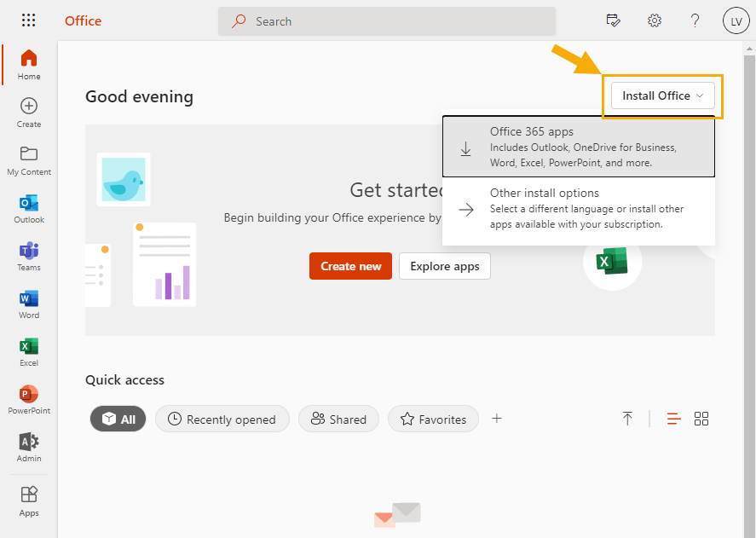
Task: Click the right arrow icon in Other install options
Action: (466, 210)
